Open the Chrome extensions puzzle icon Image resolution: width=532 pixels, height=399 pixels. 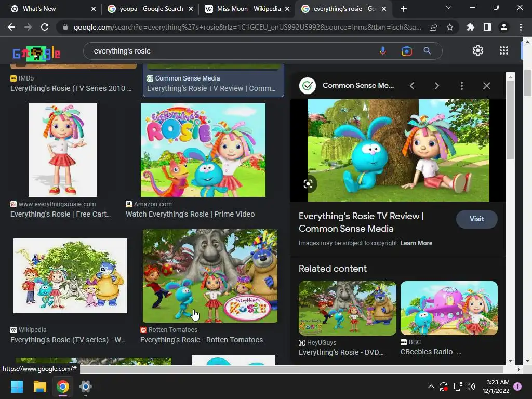click(471, 27)
